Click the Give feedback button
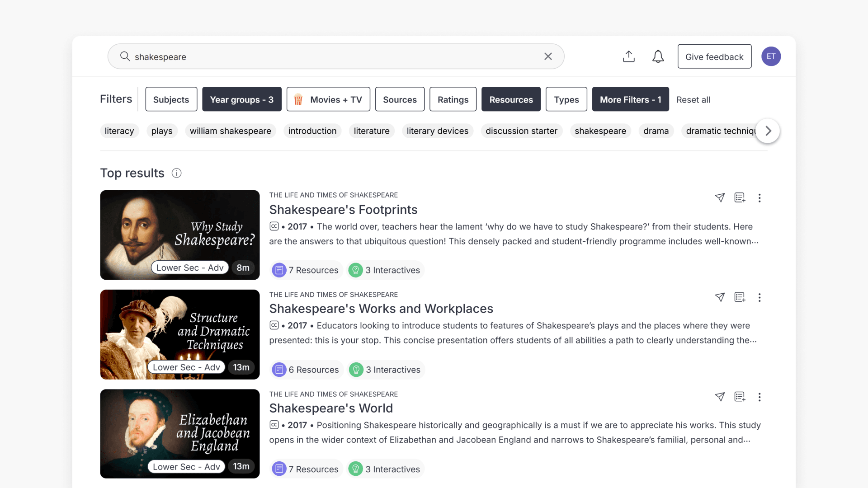Screen dimensions: 868x488 [x=714, y=56]
